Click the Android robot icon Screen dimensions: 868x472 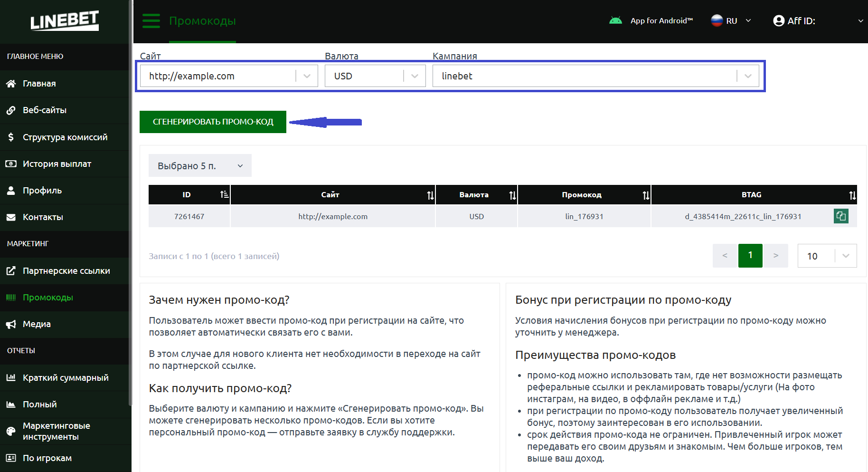(x=615, y=20)
